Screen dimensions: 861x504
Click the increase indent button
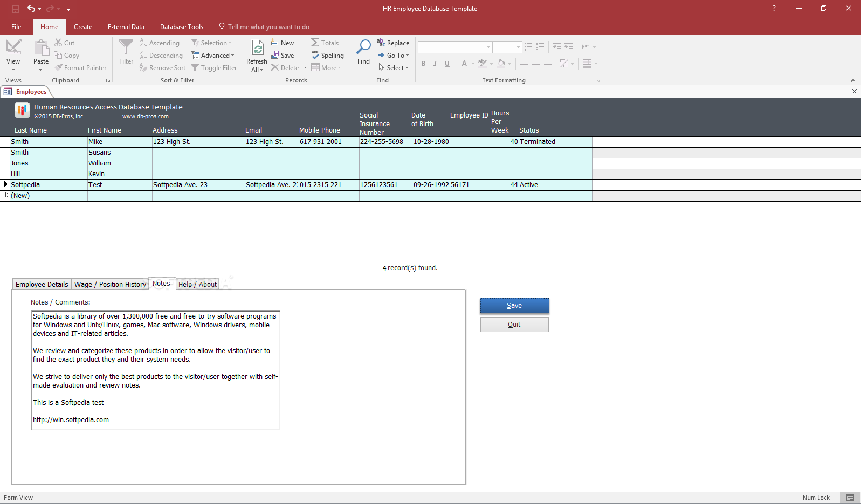[x=557, y=47]
